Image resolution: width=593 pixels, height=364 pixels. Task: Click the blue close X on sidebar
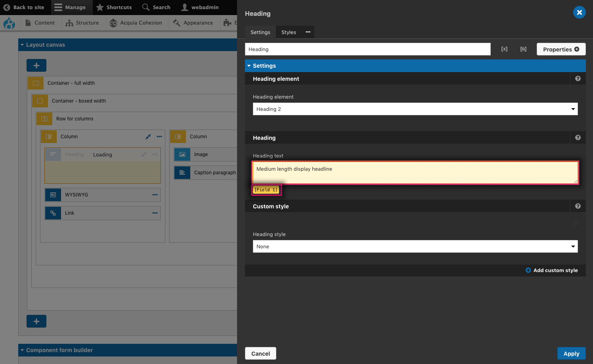(579, 13)
